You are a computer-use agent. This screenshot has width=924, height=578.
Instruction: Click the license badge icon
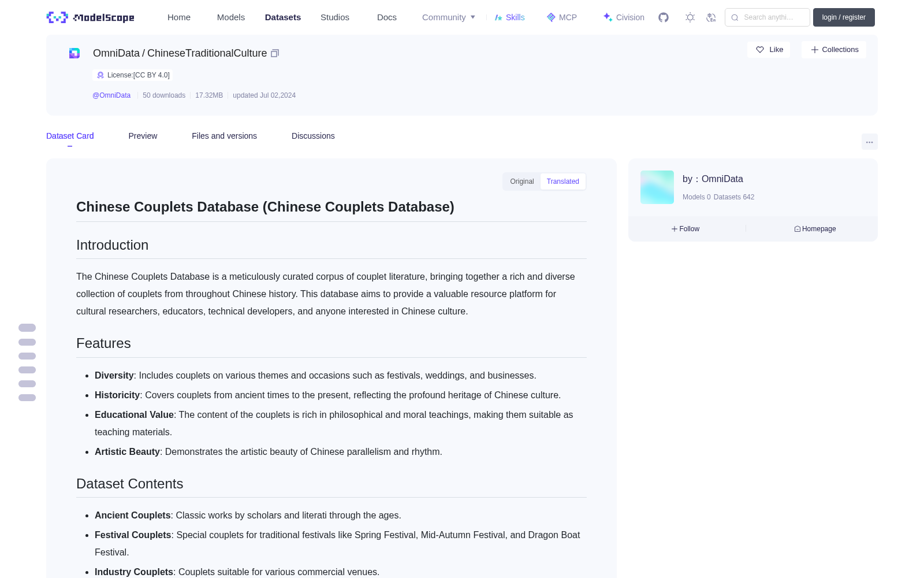pyautogui.click(x=100, y=75)
